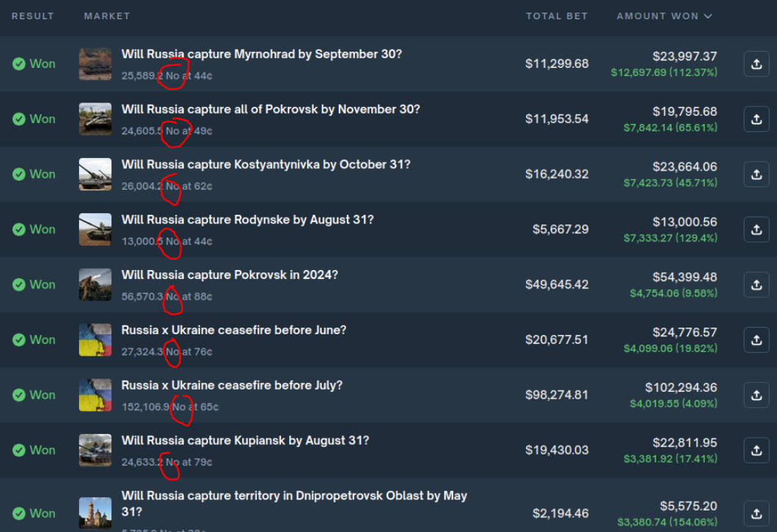The width and height of the screenshot is (777, 532).
Task: Share the Pokrovsk by November 30 result
Action: pyautogui.click(x=756, y=119)
